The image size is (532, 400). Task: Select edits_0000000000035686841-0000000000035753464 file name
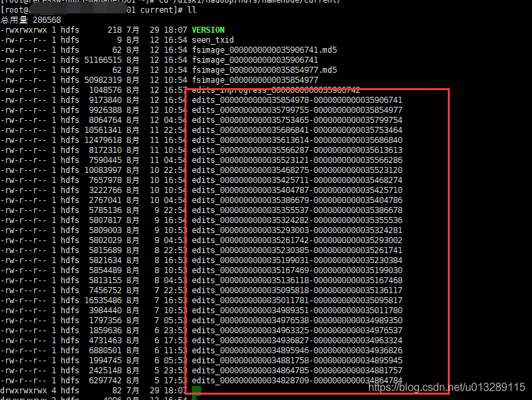coord(297,130)
